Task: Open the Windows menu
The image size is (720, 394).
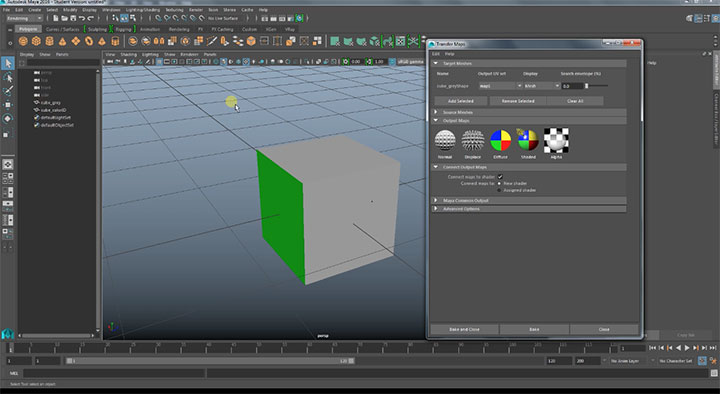Action: pyautogui.click(x=111, y=10)
